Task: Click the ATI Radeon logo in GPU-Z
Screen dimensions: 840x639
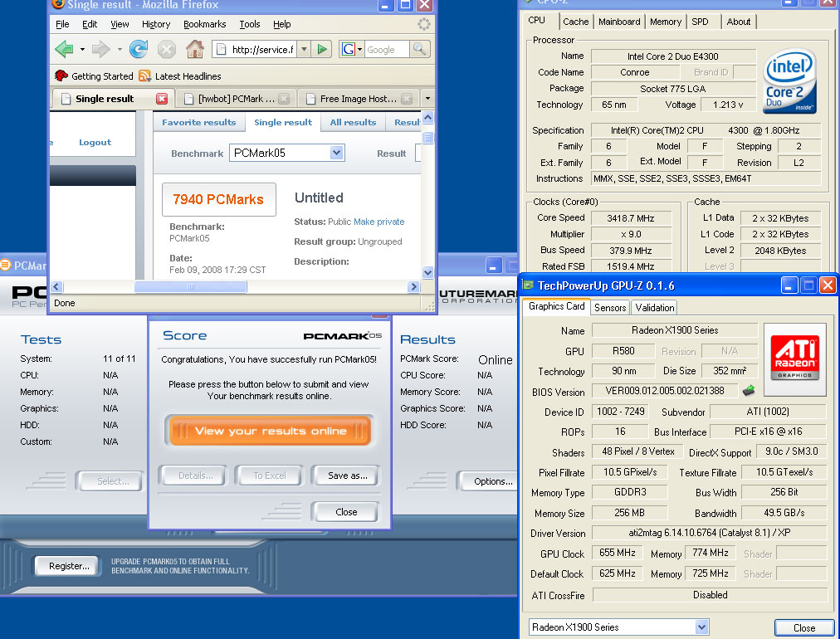Action: (794, 359)
